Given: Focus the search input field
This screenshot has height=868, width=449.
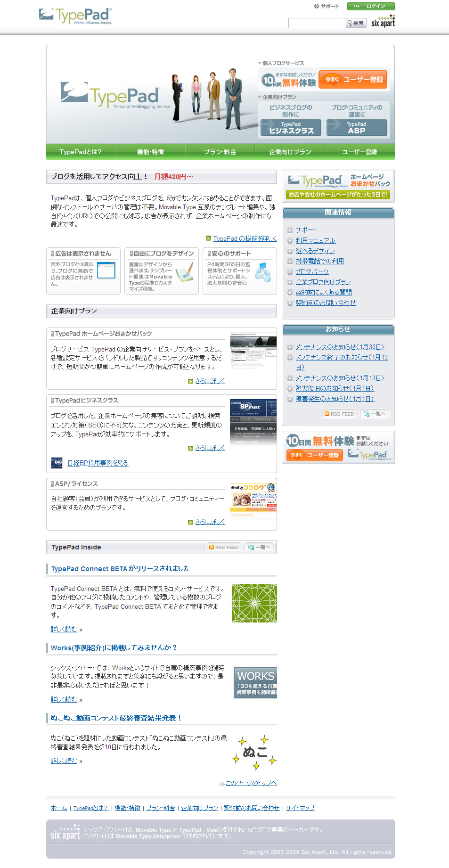Looking at the screenshot, I should point(317,23).
